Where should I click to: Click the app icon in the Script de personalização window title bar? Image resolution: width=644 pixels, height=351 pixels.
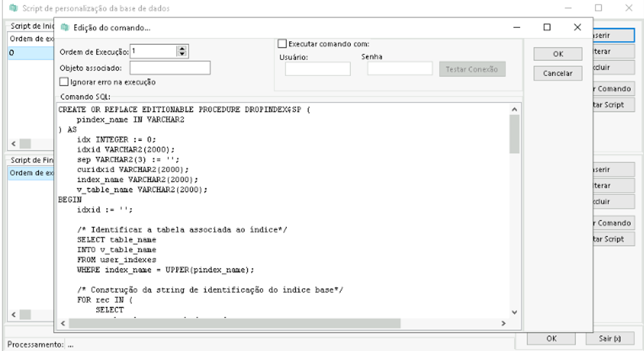(13, 8)
